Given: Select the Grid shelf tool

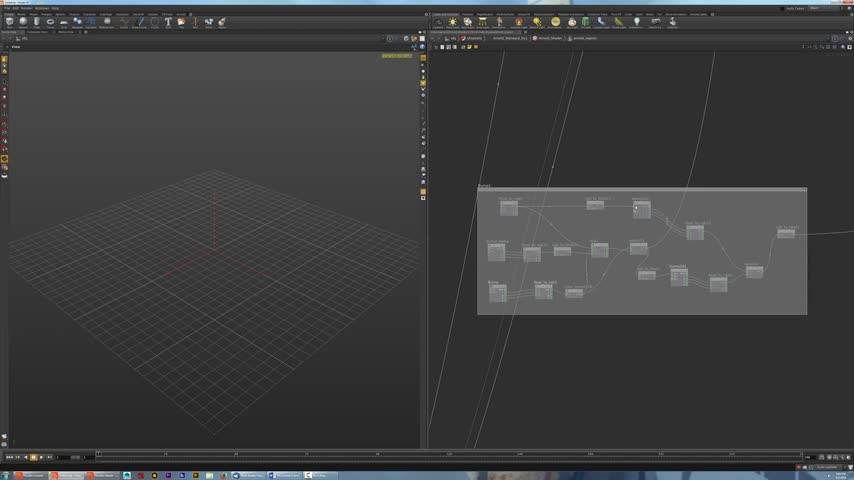Looking at the screenshot, I should pos(64,22).
